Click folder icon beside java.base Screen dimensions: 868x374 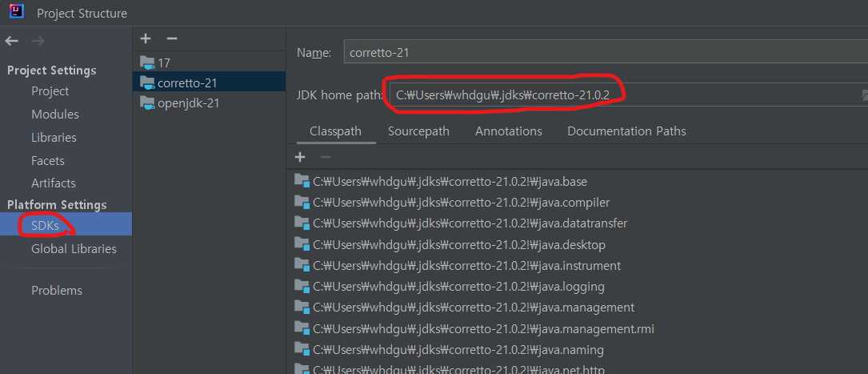302,180
